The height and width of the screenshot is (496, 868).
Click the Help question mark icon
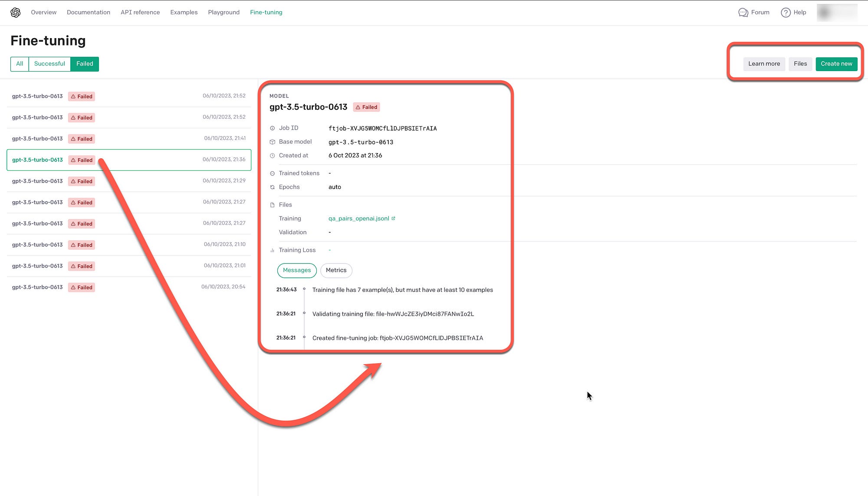click(786, 13)
